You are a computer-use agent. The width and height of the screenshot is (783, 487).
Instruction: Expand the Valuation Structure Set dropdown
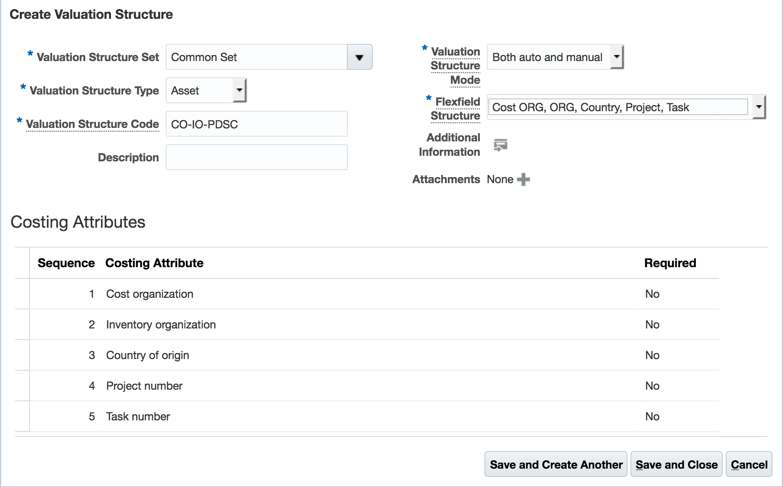click(359, 58)
